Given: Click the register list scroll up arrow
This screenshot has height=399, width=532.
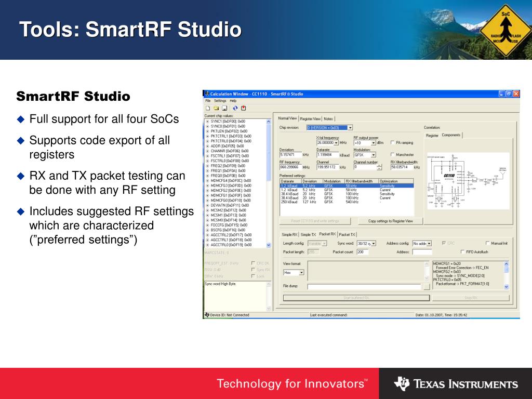Looking at the screenshot, I should pos(269,122).
